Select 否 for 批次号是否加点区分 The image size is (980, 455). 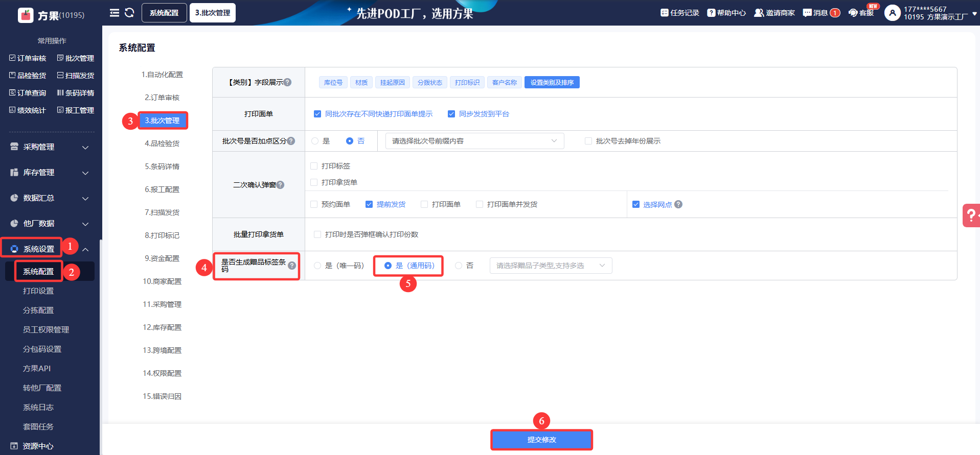[350, 141]
